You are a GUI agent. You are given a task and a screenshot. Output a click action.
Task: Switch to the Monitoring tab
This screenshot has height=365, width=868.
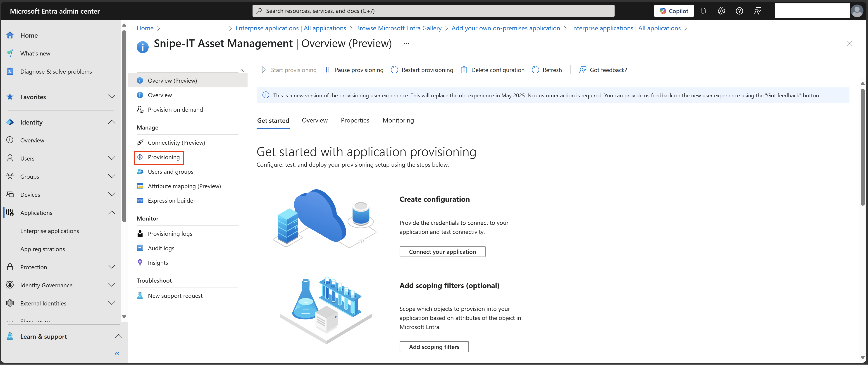coord(398,120)
